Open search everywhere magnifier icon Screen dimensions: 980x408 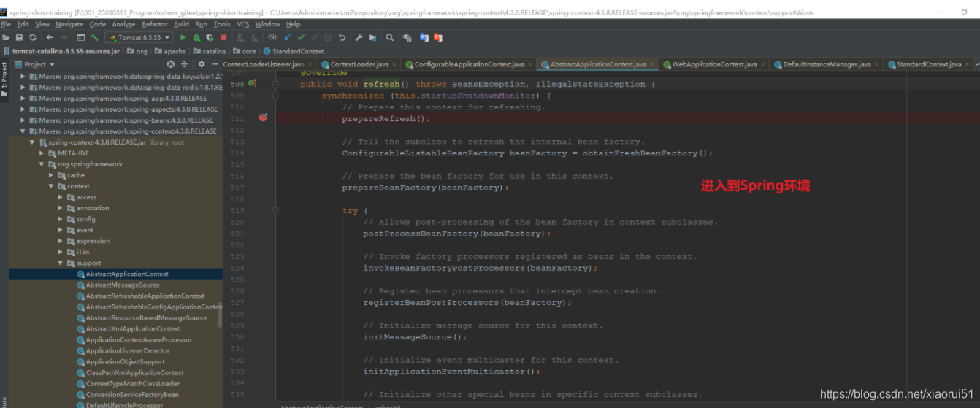[390, 37]
